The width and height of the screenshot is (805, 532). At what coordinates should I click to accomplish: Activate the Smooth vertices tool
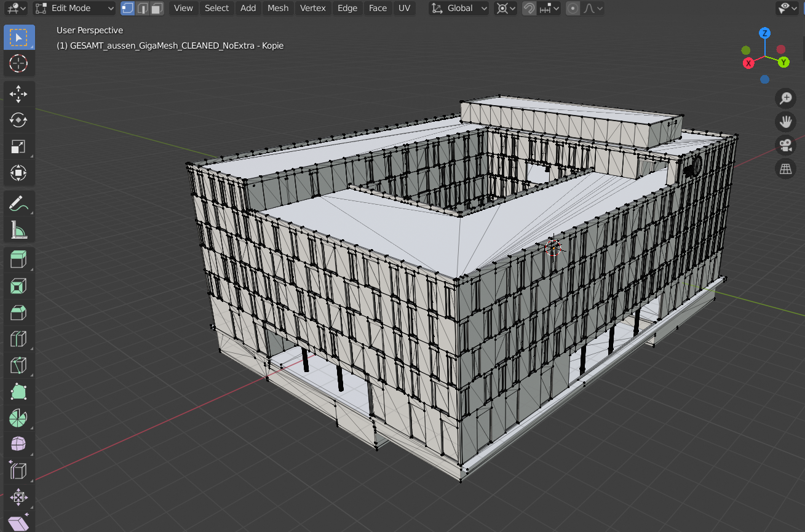click(19, 445)
